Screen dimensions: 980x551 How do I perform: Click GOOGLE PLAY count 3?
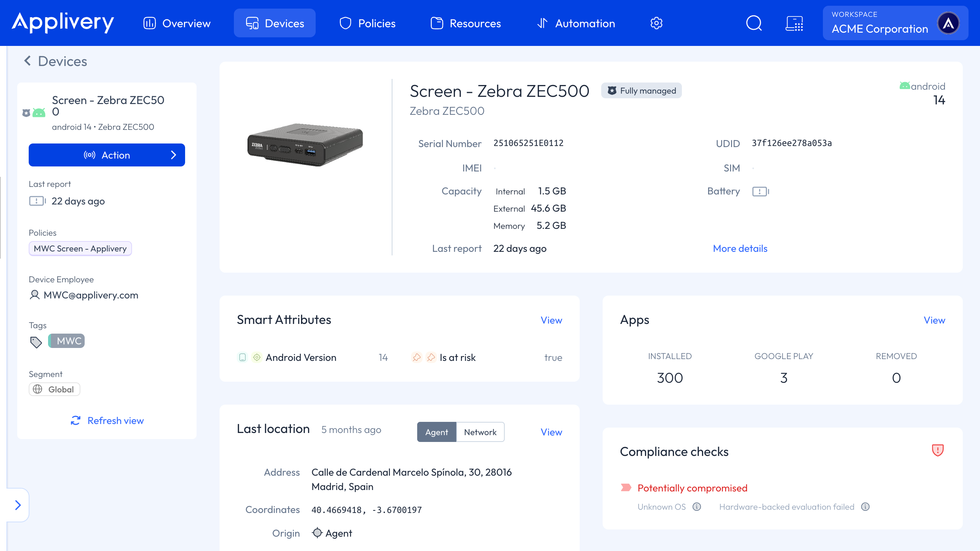(784, 378)
